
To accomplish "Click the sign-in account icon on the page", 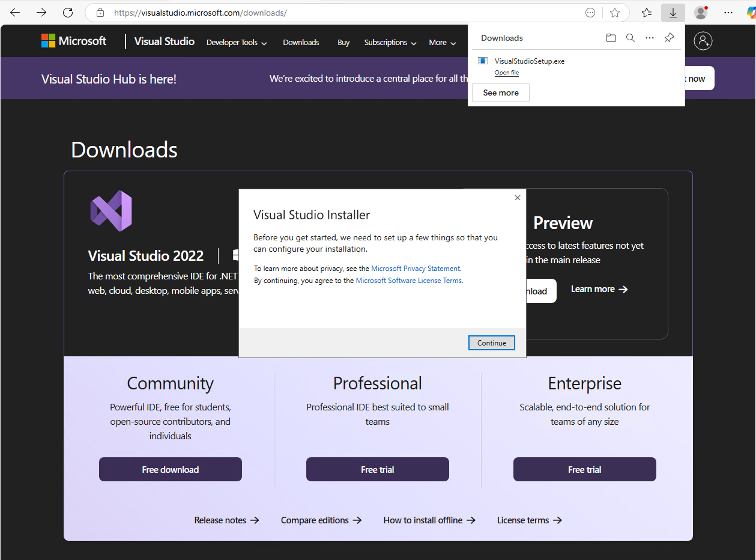I will (703, 41).
